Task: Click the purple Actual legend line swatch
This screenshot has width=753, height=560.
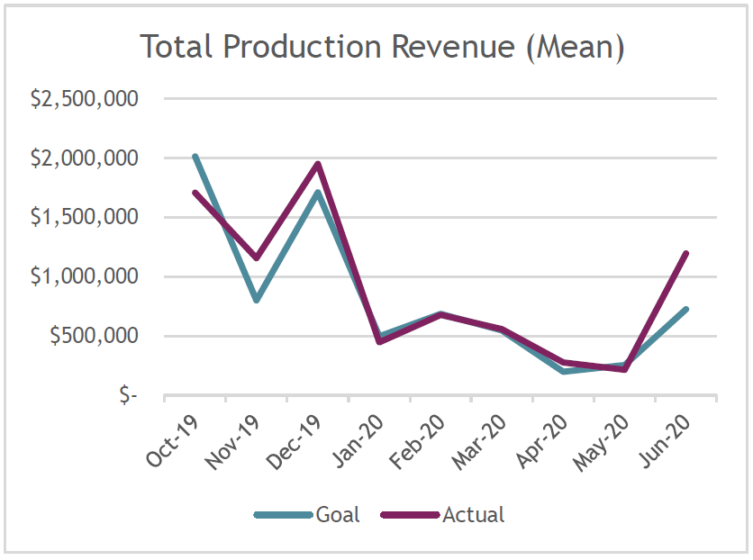Action: [410, 515]
